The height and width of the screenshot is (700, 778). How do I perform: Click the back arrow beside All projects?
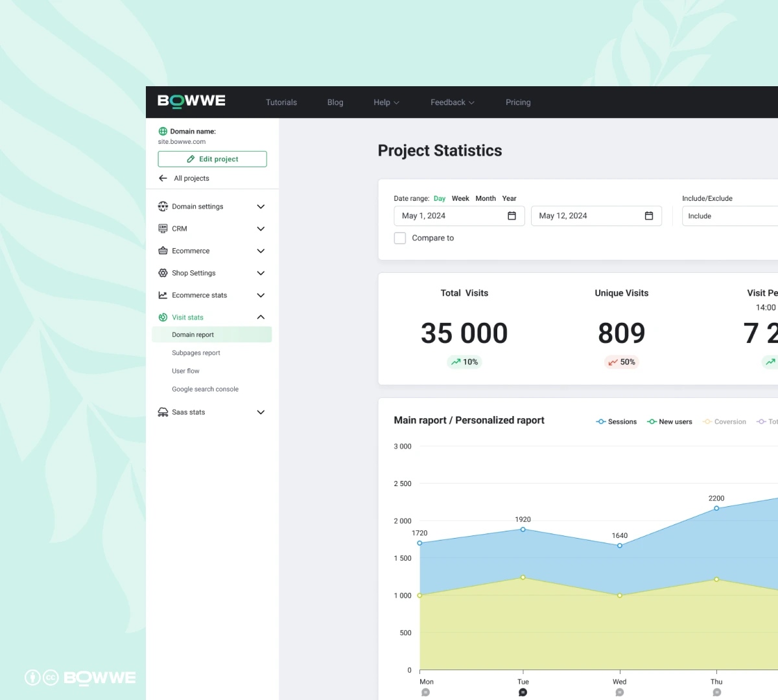[x=163, y=178]
